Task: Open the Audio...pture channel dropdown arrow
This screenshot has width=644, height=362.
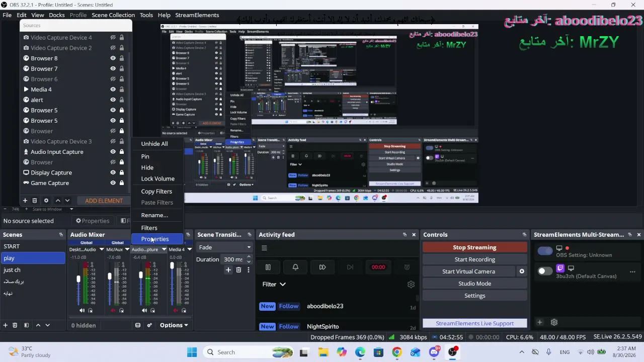Action: point(164,249)
